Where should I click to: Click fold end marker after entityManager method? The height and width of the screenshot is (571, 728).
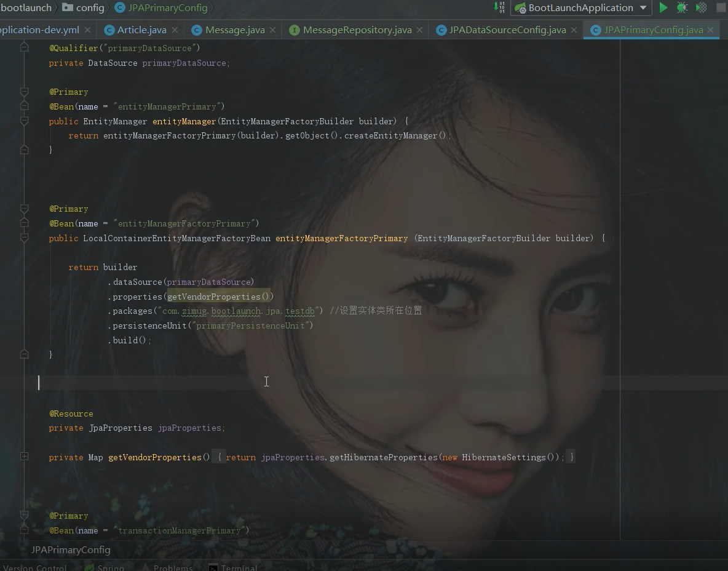coord(25,150)
